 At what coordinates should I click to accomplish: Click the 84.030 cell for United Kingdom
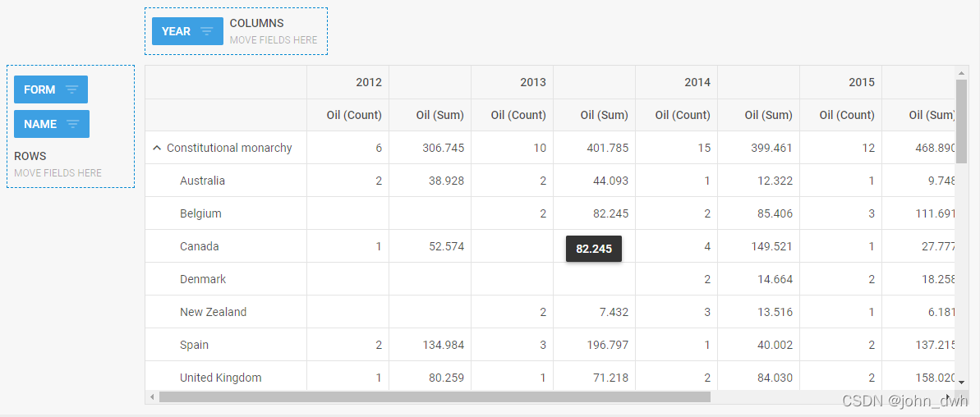click(x=759, y=378)
